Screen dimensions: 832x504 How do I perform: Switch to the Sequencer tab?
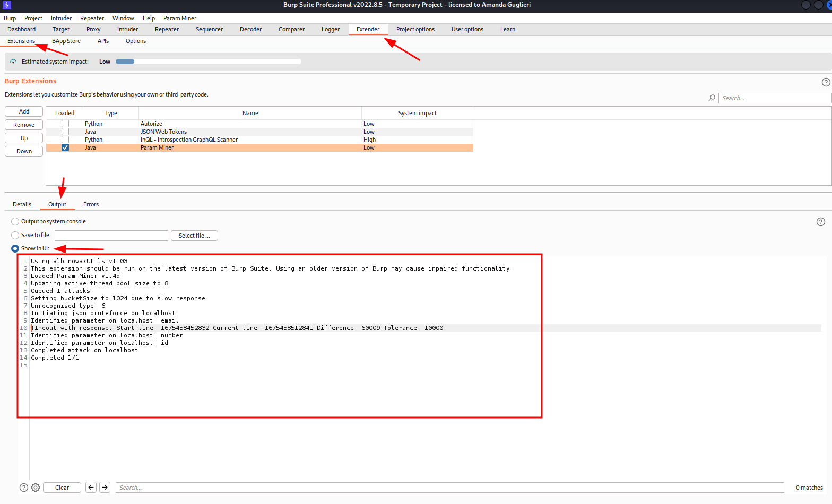[x=209, y=29]
